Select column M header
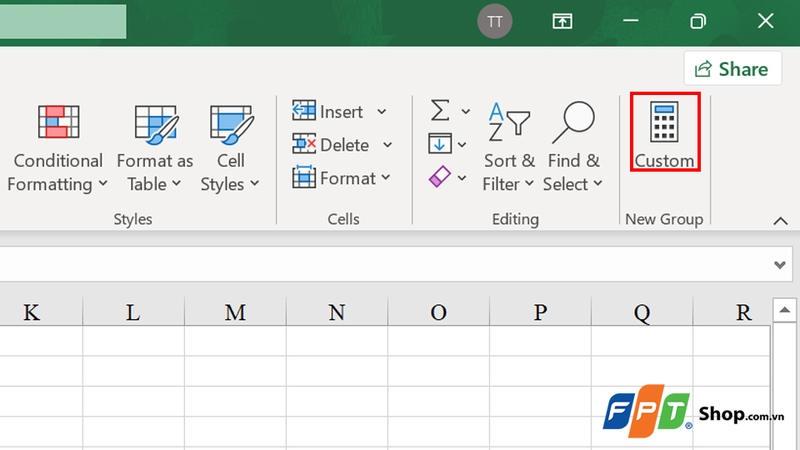This screenshot has height=450, width=800. [x=235, y=312]
